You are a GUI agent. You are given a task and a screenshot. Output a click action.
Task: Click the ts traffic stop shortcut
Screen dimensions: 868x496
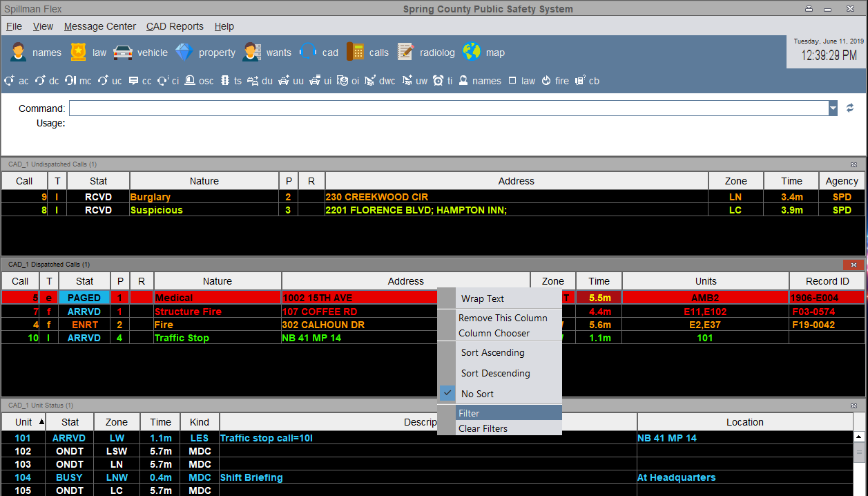[x=224, y=81]
